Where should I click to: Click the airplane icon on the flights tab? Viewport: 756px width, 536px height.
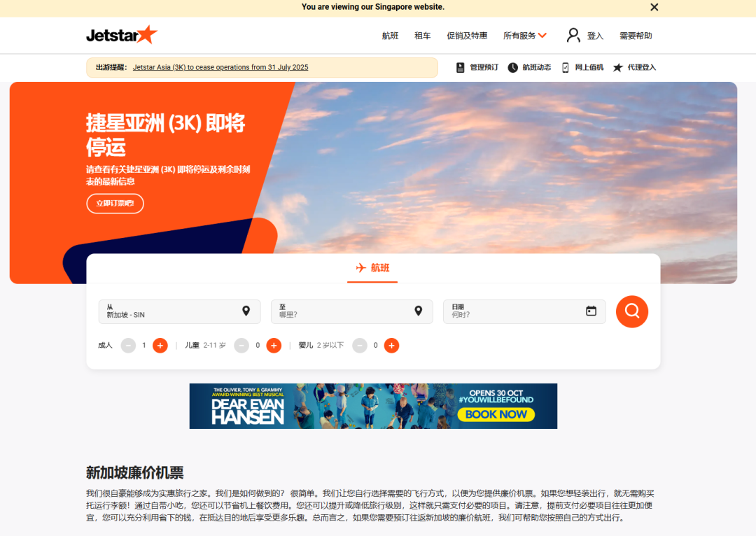(x=360, y=267)
